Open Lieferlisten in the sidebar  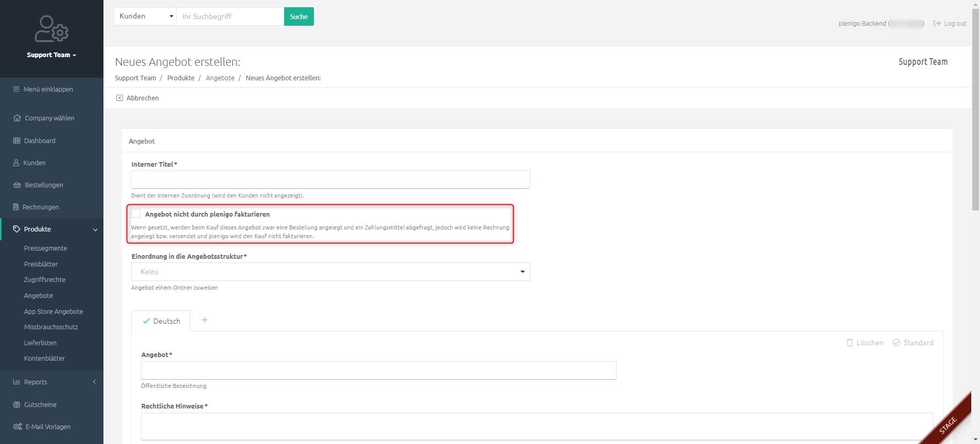(x=40, y=343)
